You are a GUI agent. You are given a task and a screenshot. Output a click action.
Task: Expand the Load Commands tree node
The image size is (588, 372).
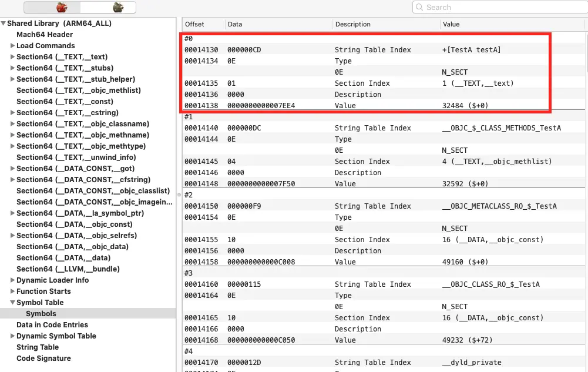point(12,46)
